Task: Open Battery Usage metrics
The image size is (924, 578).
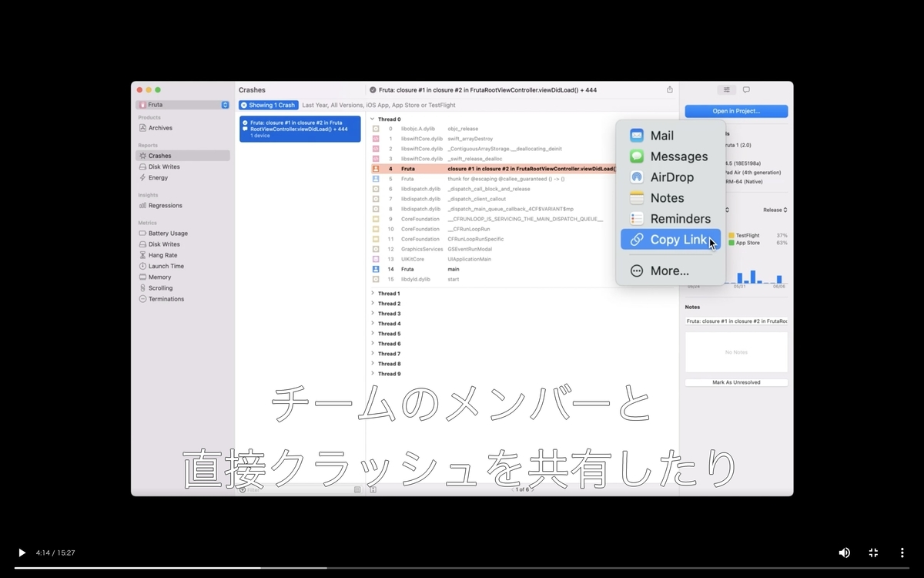Action: tap(168, 234)
